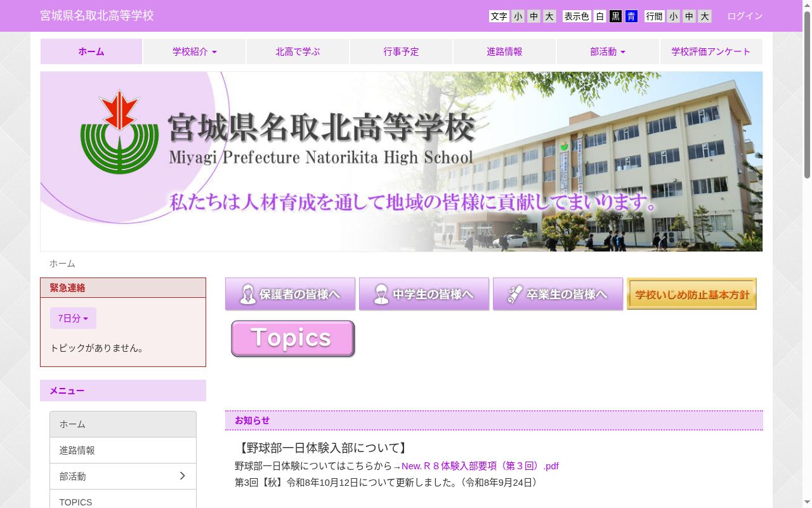Go to site title 宮城県名取北高等学校
Viewport: 812px width, 508px height.
click(97, 16)
